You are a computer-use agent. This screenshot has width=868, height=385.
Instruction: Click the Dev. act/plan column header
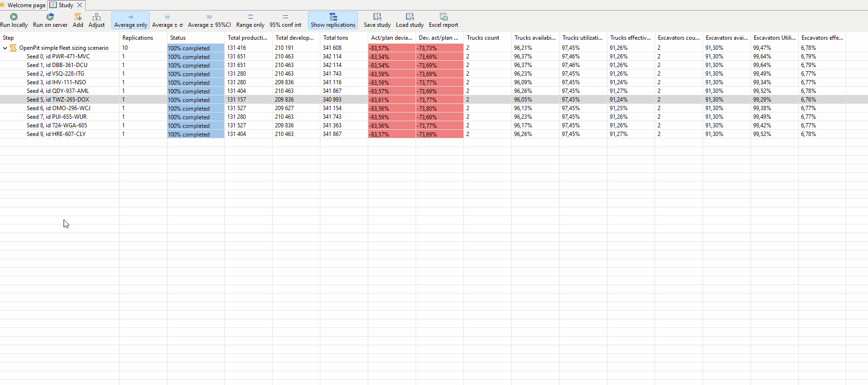pos(439,38)
